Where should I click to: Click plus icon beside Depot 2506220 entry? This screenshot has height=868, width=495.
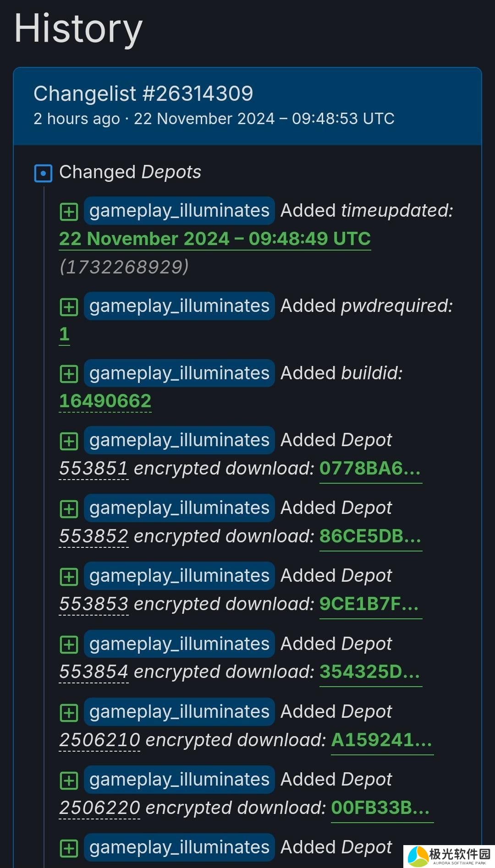pyautogui.click(x=69, y=780)
